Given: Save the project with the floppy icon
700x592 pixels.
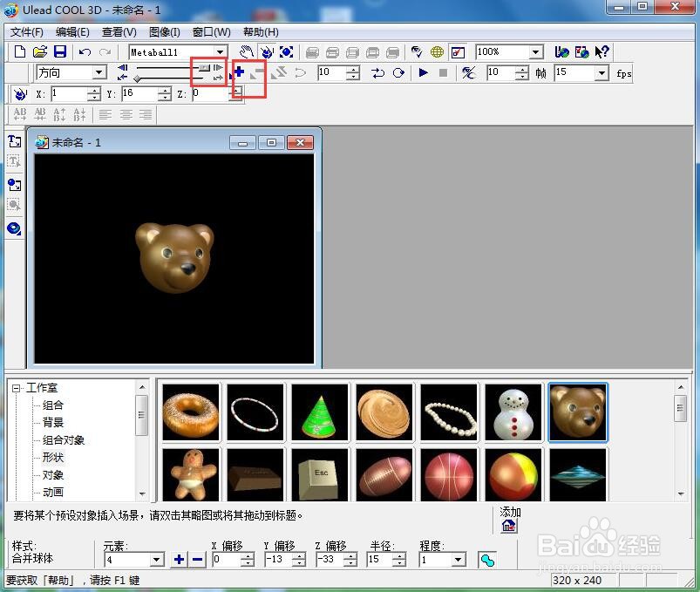Looking at the screenshot, I should coord(60,51).
